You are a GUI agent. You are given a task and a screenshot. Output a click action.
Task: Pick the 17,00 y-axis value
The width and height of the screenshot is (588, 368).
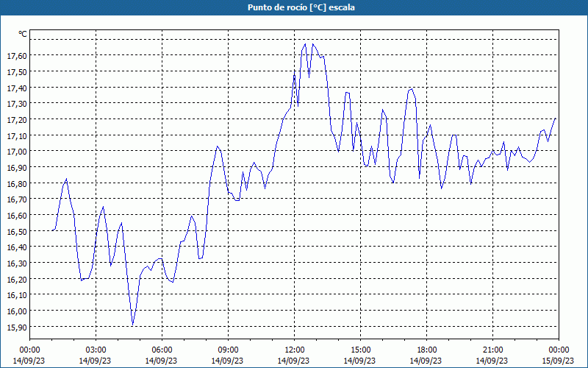click(x=17, y=152)
